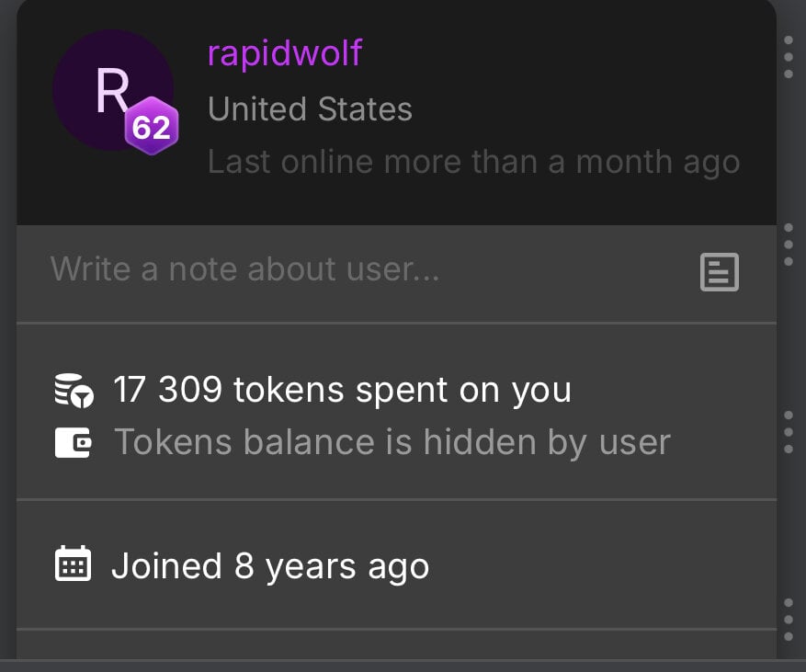Click the calendar joined-date icon

pyautogui.click(x=74, y=565)
